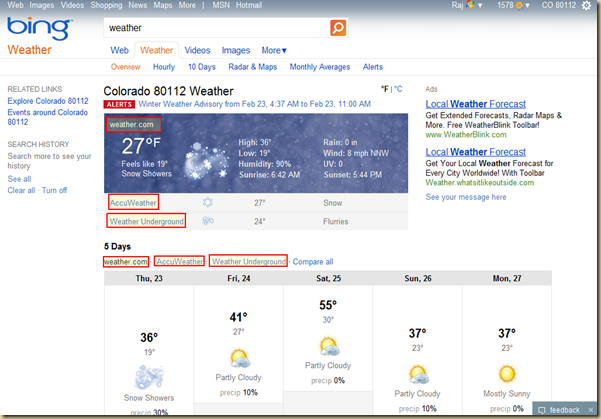The height and width of the screenshot is (419, 601).
Task: Click the Bing logo
Action: click(x=39, y=28)
